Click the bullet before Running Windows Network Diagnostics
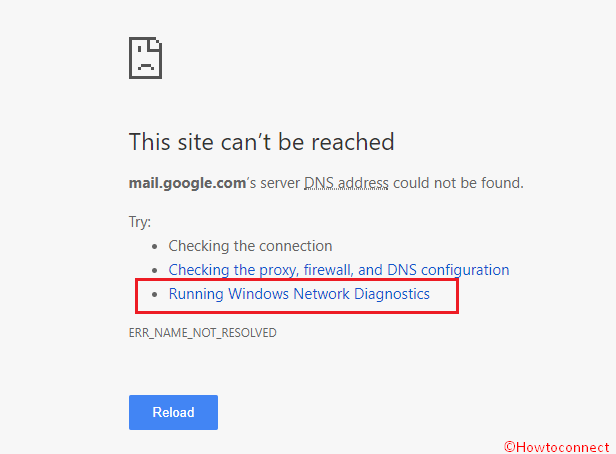 coord(154,295)
